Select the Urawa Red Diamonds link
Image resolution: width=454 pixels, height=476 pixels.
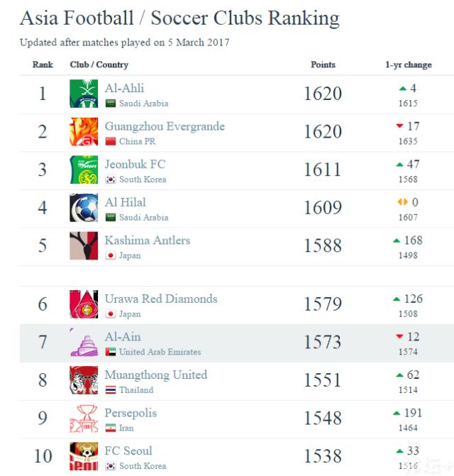[160, 299]
